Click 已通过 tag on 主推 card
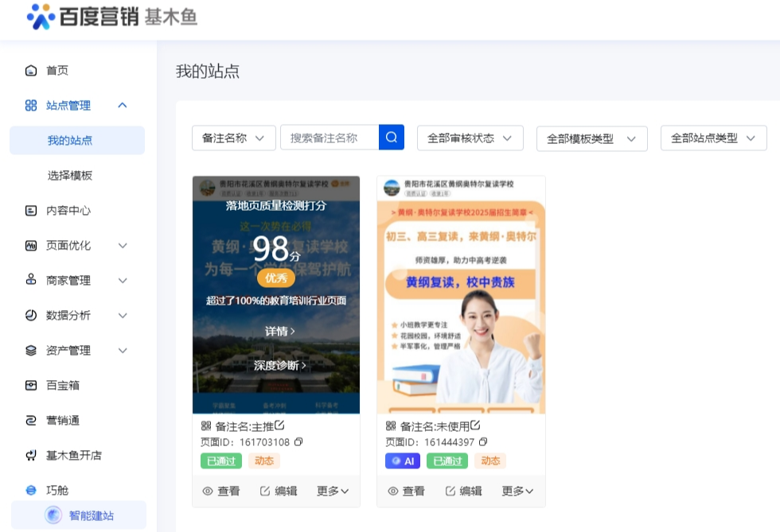Viewport: 780px width, 532px height. (221, 461)
